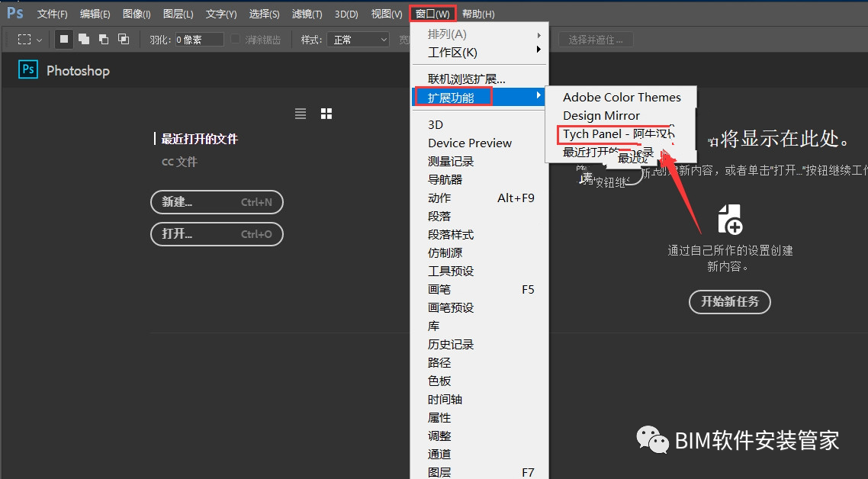Image resolution: width=868 pixels, height=479 pixels.
Task: Show the 历史记录 panel
Action: (x=480, y=345)
